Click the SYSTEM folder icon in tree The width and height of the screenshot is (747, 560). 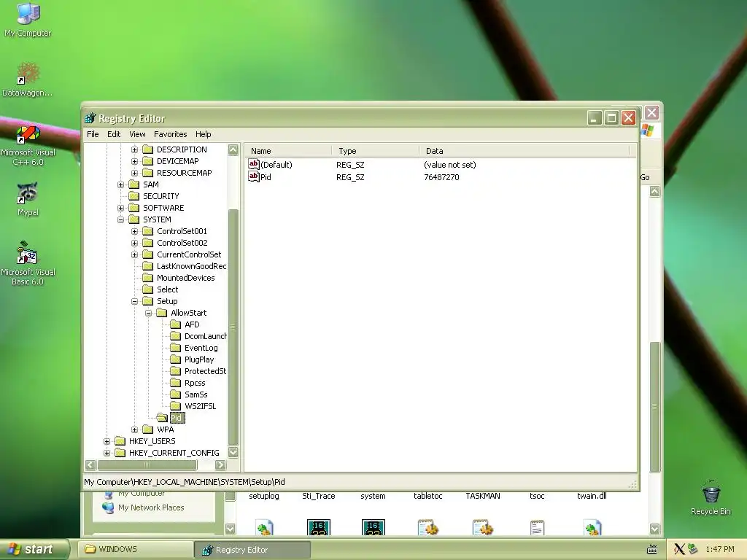[134, 219]
